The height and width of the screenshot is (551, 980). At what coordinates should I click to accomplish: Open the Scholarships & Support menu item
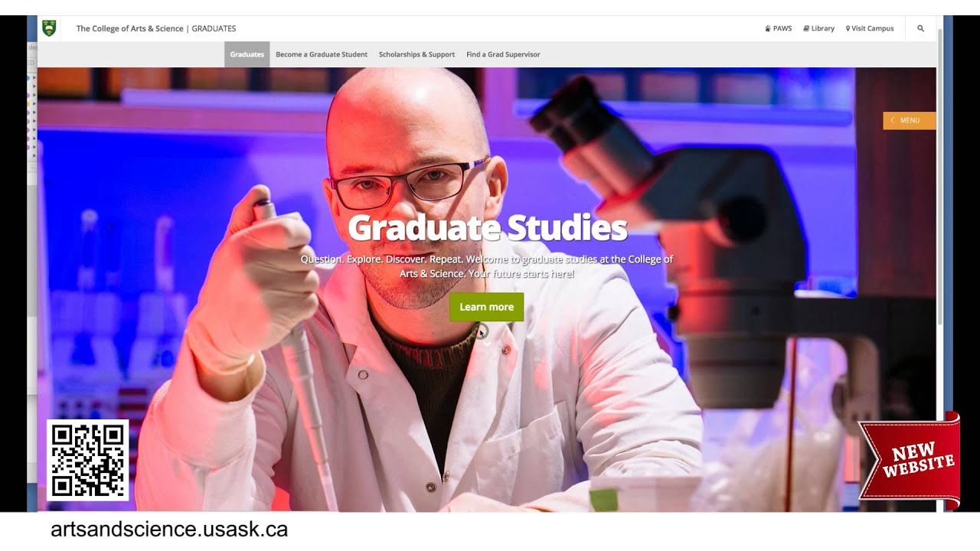[x=416, y=54]
